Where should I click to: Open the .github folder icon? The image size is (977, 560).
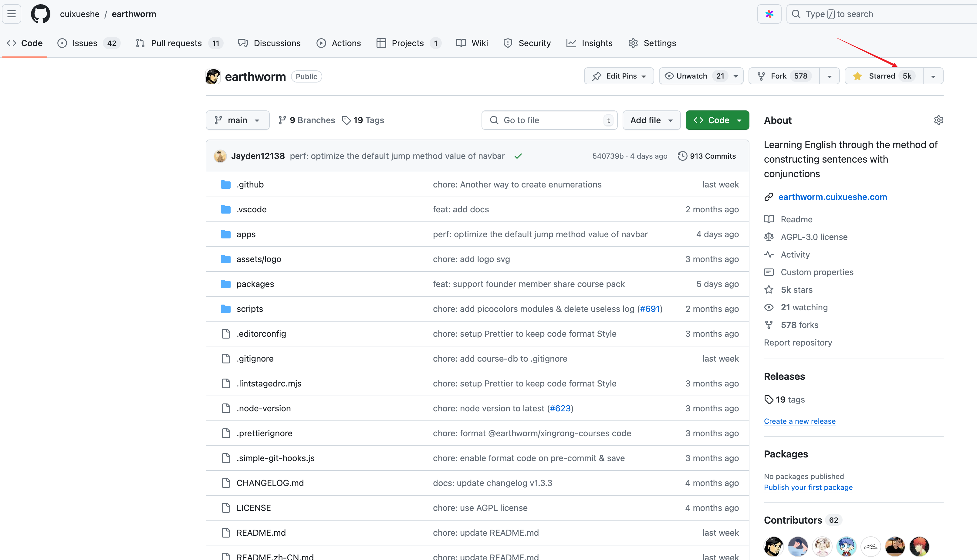click(226, 185)
